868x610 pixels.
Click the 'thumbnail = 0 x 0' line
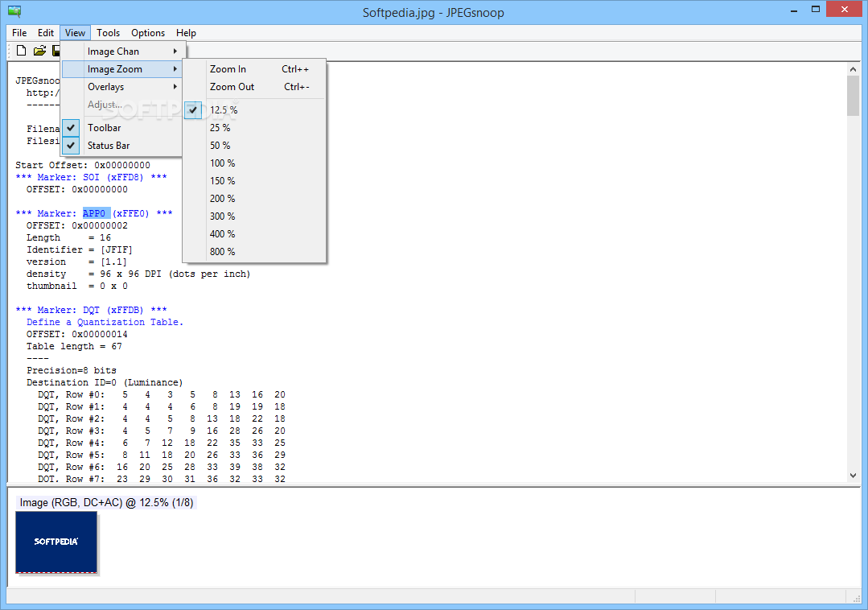[x=77, y=286]
